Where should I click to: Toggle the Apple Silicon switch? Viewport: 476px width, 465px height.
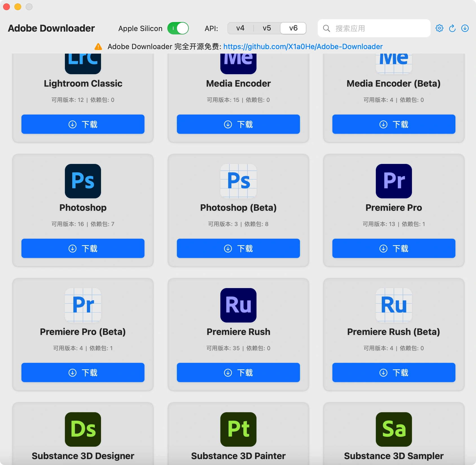[x=178, y=28]
